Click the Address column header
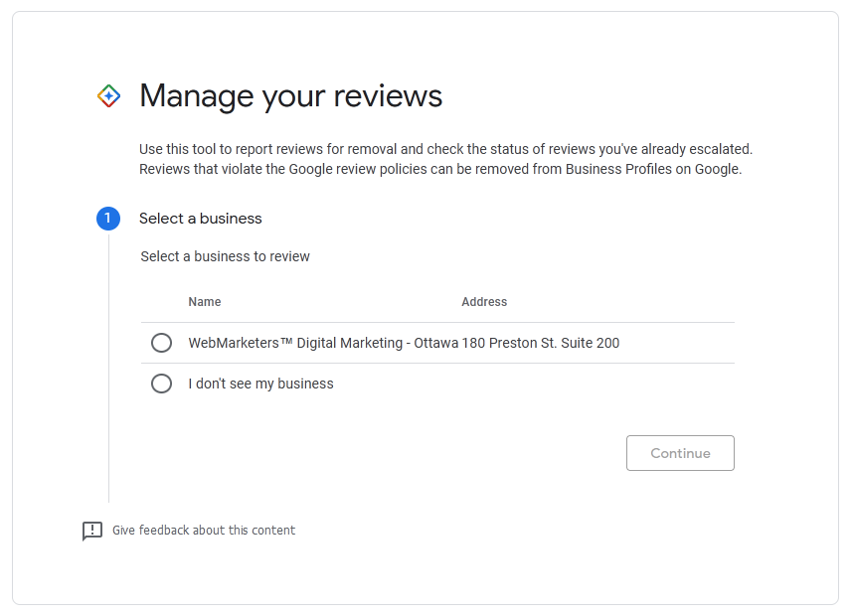The height and width of the screenshot is (616, 851). (484, 301)
